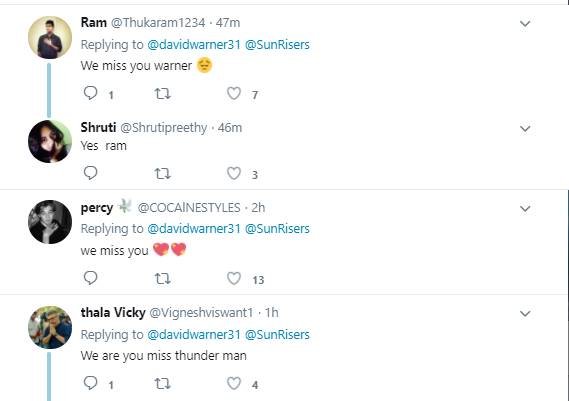This screenshot has height=401, width=569.
Task: Open more options on thala Vicky's tweet
Action: pos(525,314)
